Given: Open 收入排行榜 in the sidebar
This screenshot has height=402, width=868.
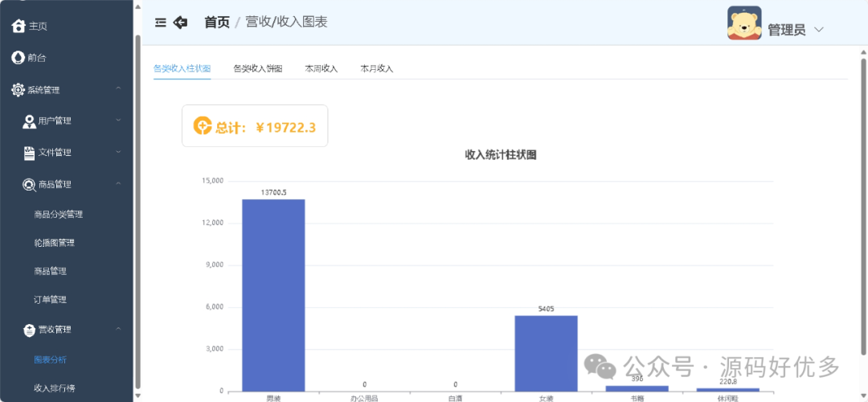Looking at the screenshot, I should point(55,388).
